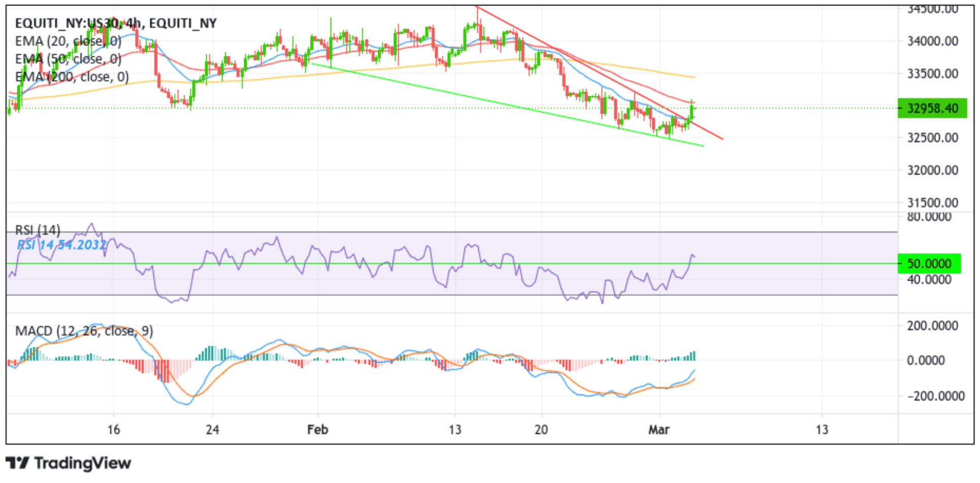980x483 pixels.
Task: Click the 40.0000 RSI axis label
Action: point(929,280)
